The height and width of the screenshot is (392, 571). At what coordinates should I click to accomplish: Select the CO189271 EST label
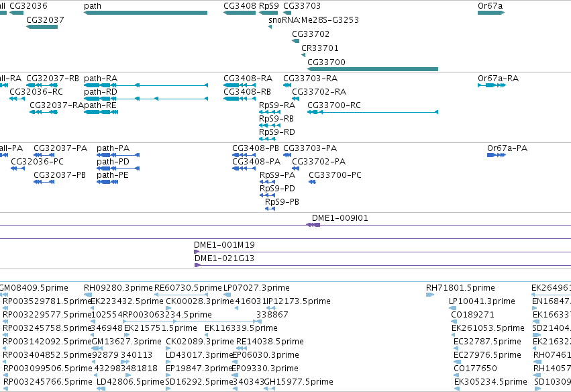point(472,315)
